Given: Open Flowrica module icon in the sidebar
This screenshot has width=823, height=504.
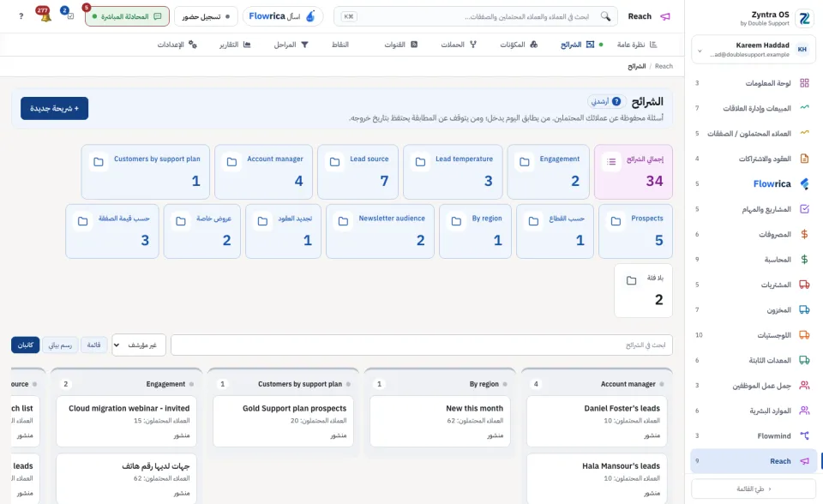Looking at the screenshot, I should tap(804, 183).
